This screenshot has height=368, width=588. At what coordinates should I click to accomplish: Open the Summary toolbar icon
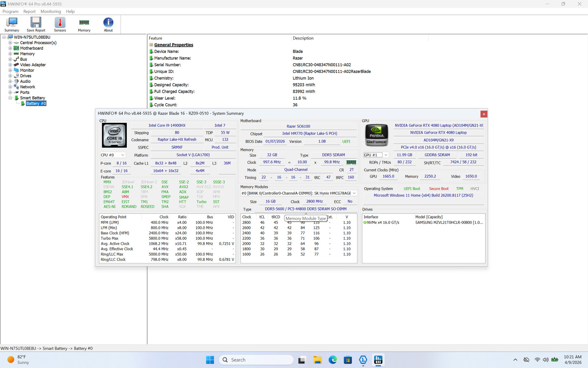coord(12,25)
